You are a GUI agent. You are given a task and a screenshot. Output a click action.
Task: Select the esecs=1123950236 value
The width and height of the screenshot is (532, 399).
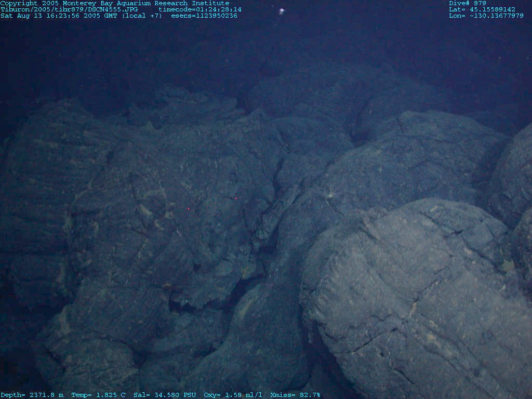[x=204, y=16]
